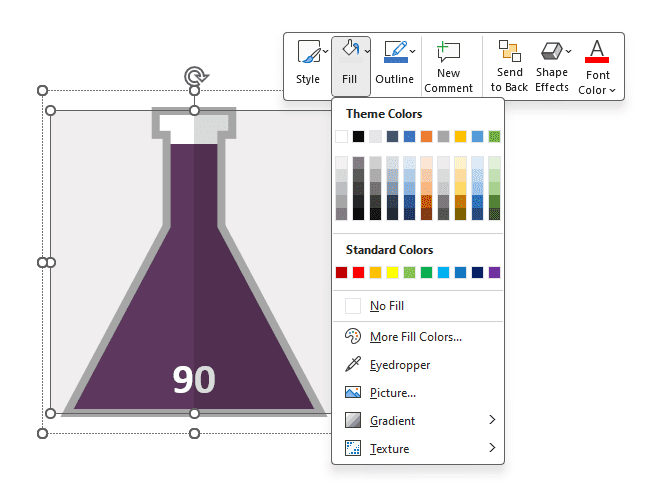The height and width of the screenshot is (493, 657).
Task: Click the No Fill empty box icon
Action: (x=353, y=306)
